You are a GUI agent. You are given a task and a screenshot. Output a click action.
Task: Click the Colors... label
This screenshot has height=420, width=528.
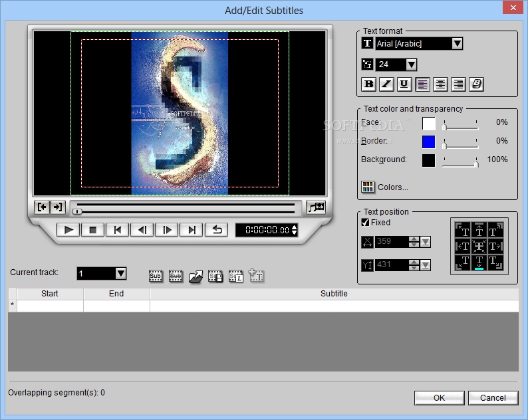tap(392, 187)
